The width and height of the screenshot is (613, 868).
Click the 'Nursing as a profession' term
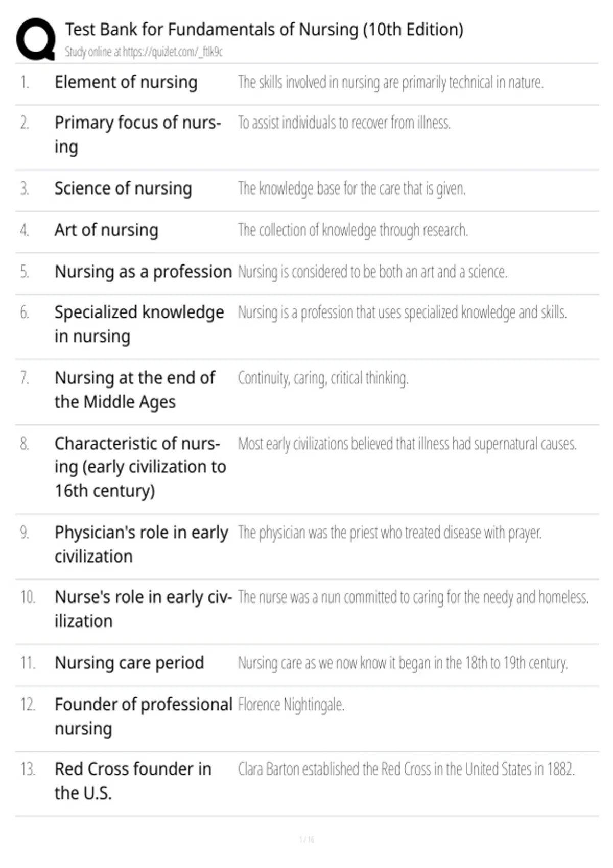(x=144, y=272)
